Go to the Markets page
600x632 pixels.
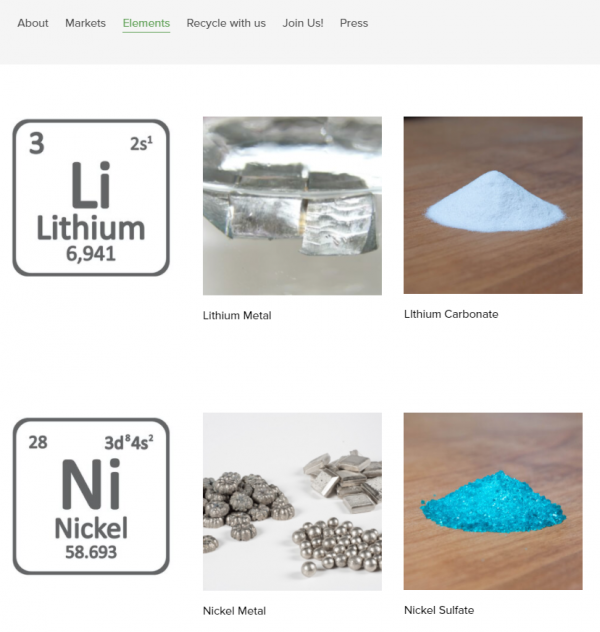85,23
